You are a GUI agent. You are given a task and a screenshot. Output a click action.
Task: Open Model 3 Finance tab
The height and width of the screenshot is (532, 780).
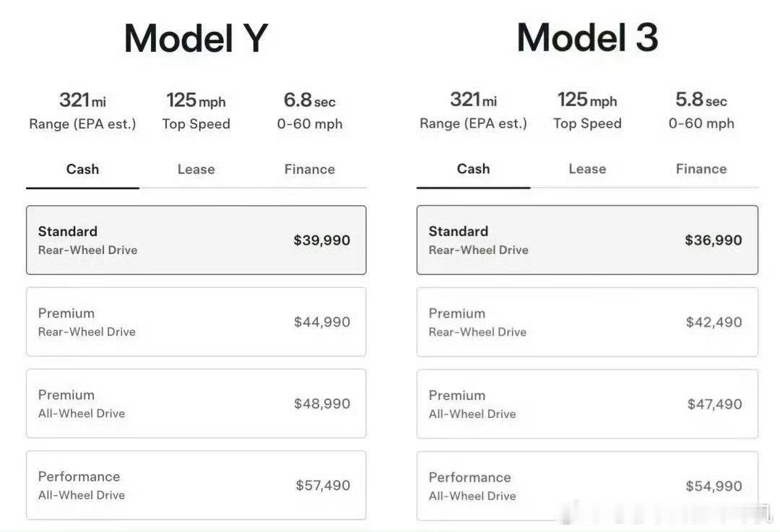[x=701, y=169]
